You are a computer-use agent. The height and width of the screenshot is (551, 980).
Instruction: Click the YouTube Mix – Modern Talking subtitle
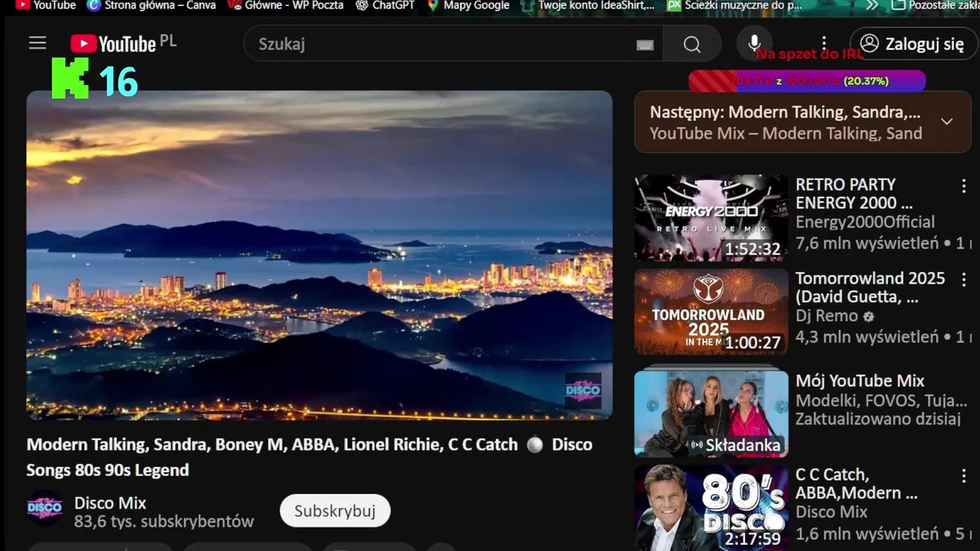786,133
